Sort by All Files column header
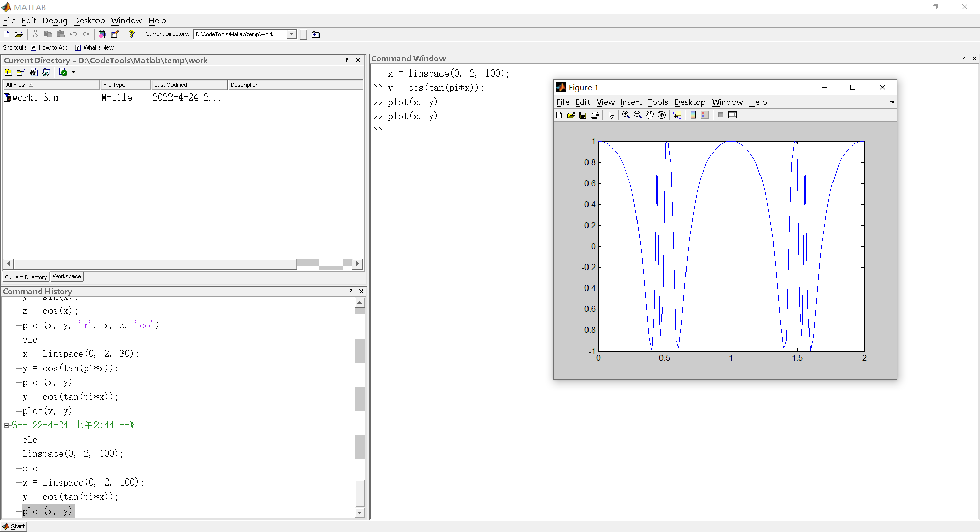 [x=51, y=85]
